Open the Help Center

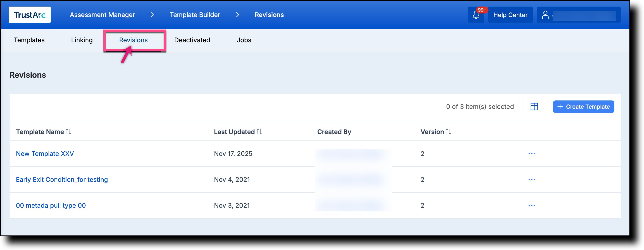coord(510,15)
